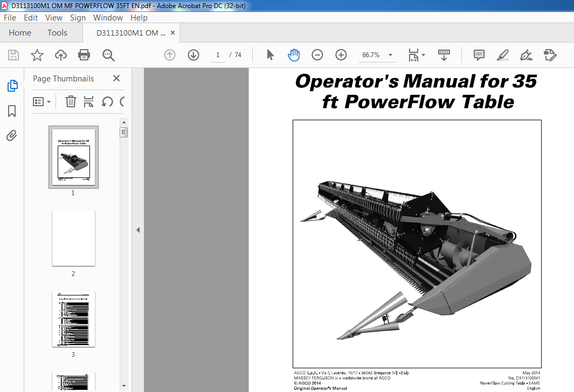Select the D3113100M1 OM document tab
574x392 pixels.
pos(130,33)
